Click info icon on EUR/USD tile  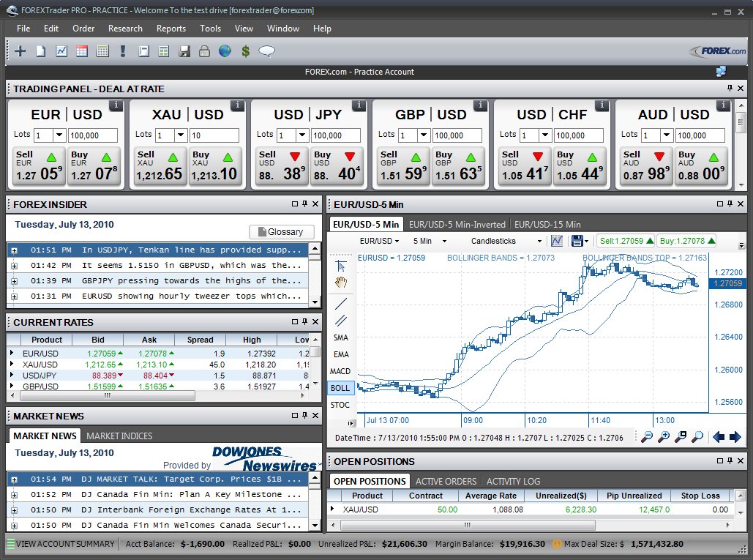116,105
